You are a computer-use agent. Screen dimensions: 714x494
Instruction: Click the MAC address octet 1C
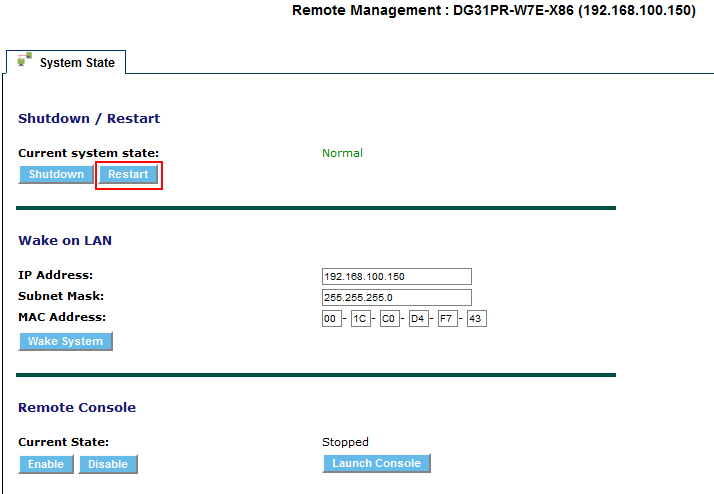click(x=360, y=319)
